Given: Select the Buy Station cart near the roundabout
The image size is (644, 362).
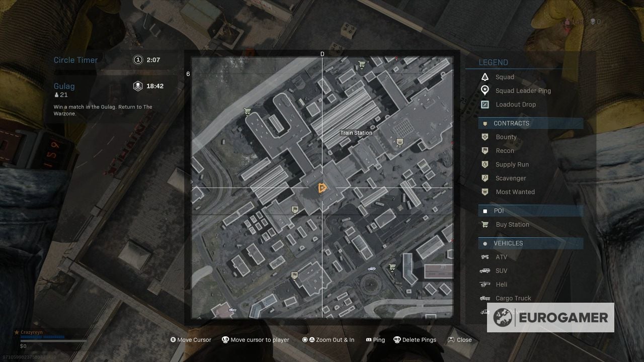Looking at the screenshot, I should pos(392,267).
